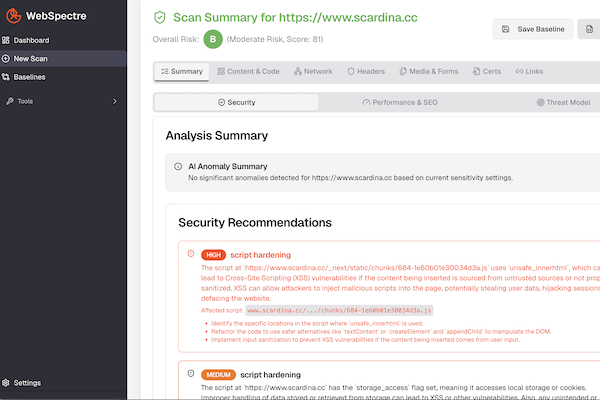
Task: Click the Security Recommendations heading
Action: 255,223
